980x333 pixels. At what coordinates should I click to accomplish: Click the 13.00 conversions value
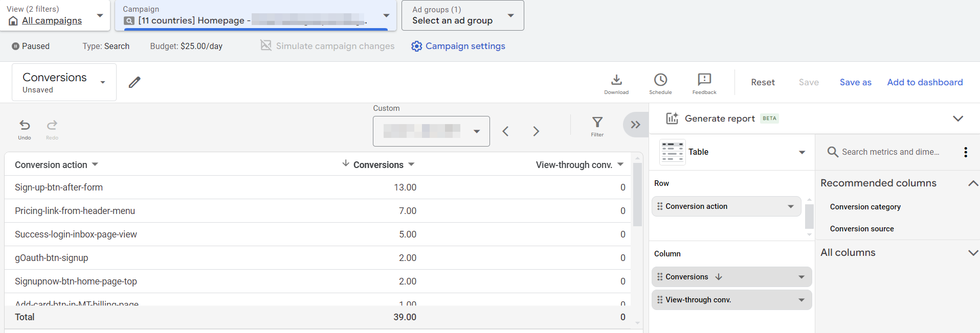(405, 187)
